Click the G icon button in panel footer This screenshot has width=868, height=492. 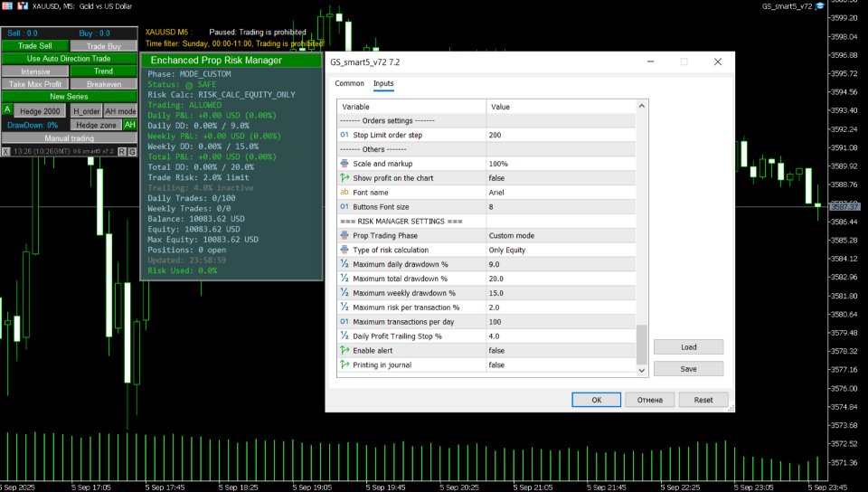point(133,152)
